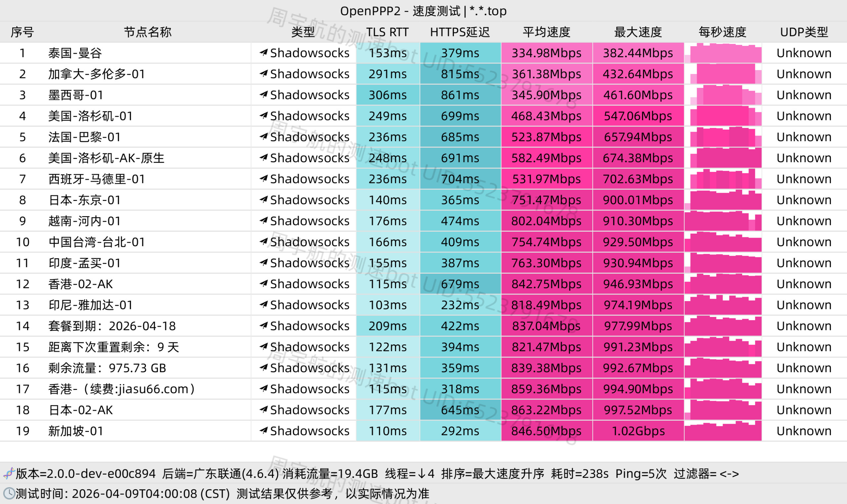Click the Shadowsocks icon for 墨西哥-01 node
The height and width of the screenshot is (504, 847).
pyautogui.click(x=263, y=95)
